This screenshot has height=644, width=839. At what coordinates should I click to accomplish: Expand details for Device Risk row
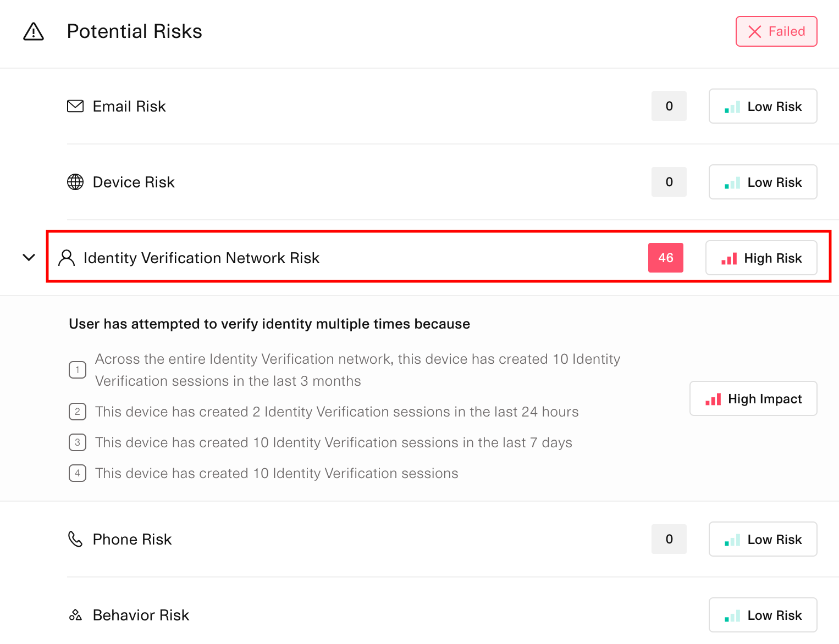coord(385,182)
